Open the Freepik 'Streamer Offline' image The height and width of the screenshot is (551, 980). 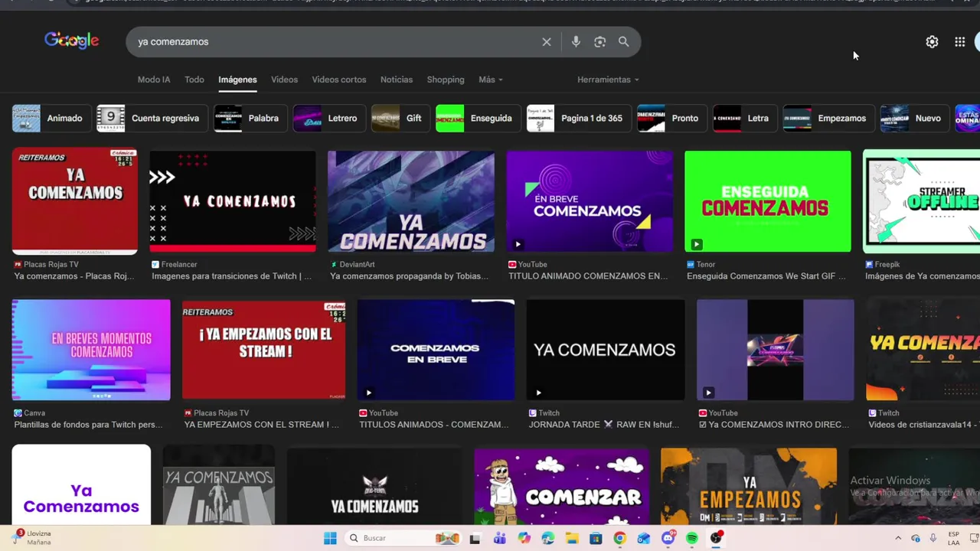(922, 201)
